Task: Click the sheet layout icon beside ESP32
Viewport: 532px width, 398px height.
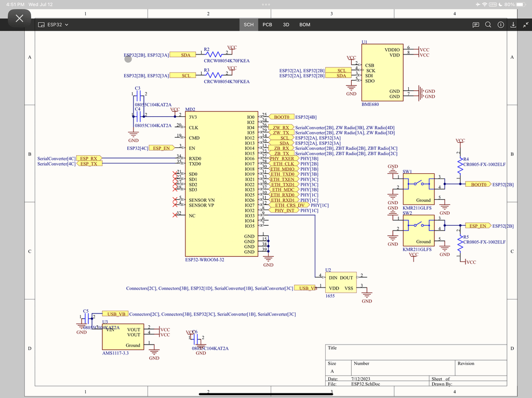Action: click(x=41, y=25)
